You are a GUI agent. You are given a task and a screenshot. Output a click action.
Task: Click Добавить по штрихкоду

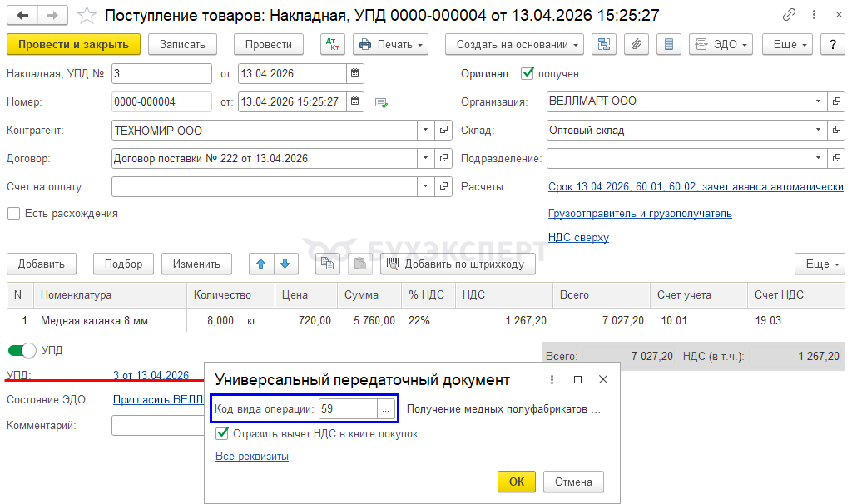[458, 264]
